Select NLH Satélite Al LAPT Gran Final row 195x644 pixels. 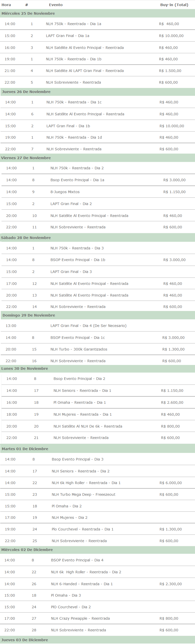[97, 71]
